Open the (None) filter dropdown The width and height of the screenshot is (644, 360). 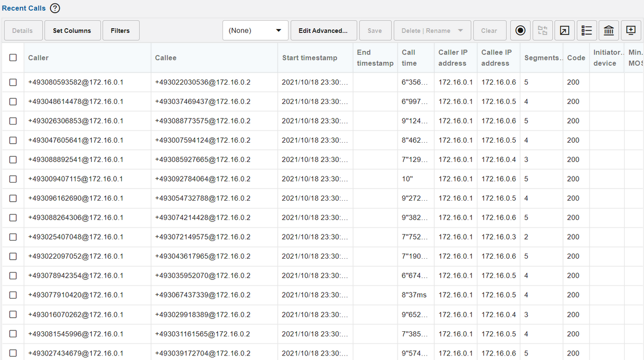(x=255, y=30)
